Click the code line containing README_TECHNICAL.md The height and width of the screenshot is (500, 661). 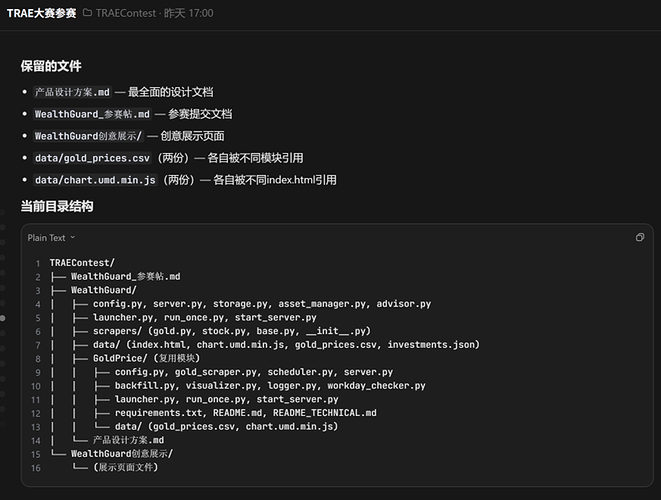tap(246, 413)
